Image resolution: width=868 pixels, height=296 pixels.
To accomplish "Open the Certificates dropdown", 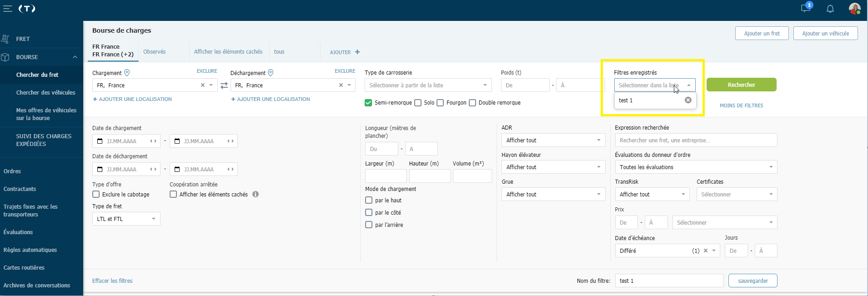I will click(737, 194).
